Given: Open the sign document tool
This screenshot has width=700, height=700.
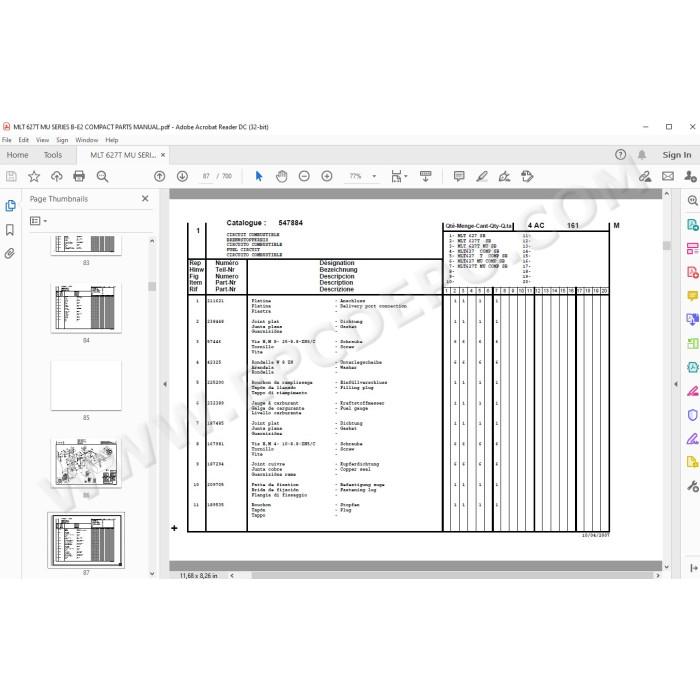Looking at the screenshot, I should 504,176.
